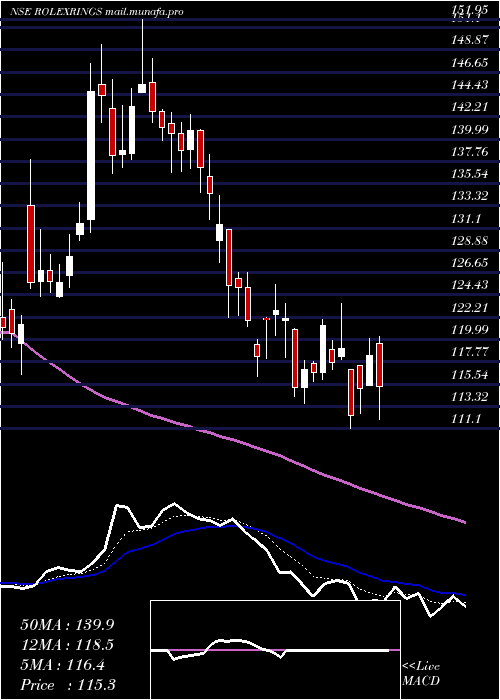500x700 pixels.
Task: Click the 137.76 price axis label
Action: click(468, 152)
